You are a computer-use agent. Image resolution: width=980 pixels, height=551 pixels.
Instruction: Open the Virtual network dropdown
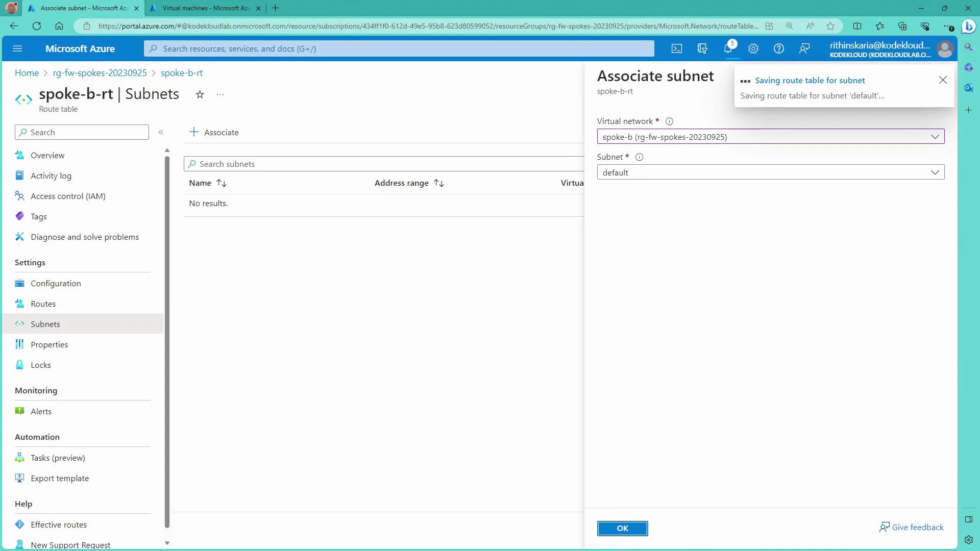click(935, 136)
